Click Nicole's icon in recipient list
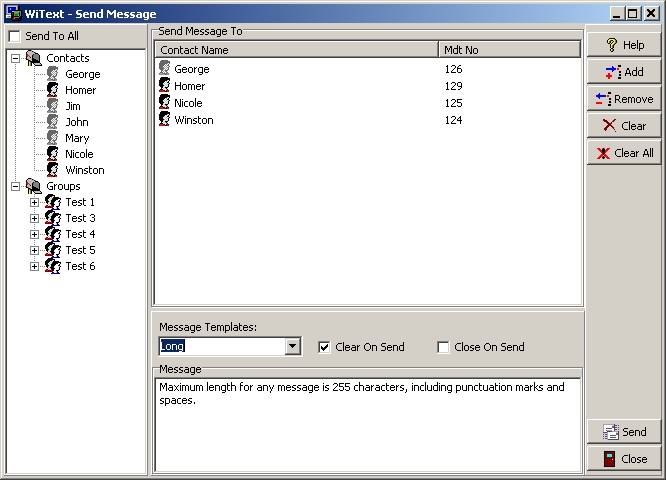The height and width of the screenshot is (480, 666). pos(164,102)
